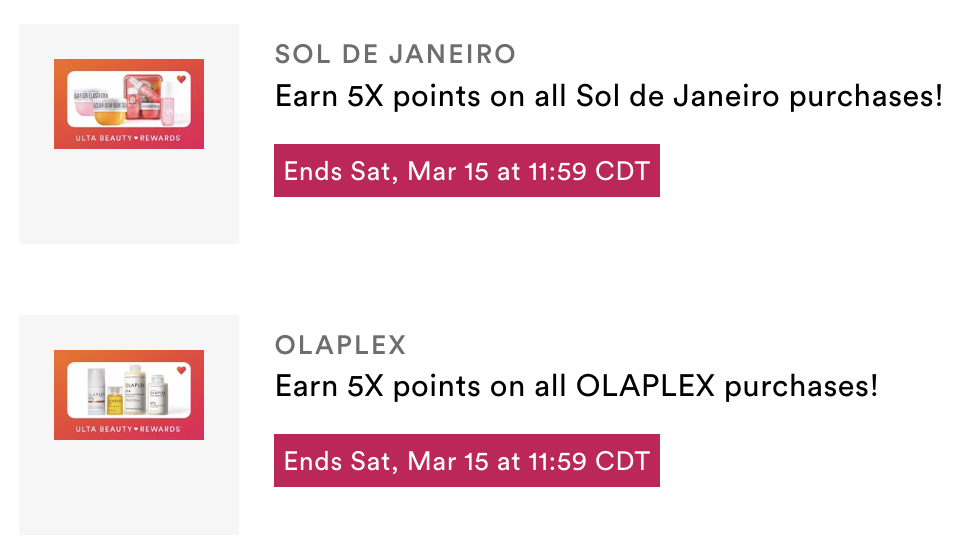Image resolution: width=962 pixels, height=544 pixels.
Task: Click the heart icon on Sol de Janeiro card
Action: click(x=182, y=79)
